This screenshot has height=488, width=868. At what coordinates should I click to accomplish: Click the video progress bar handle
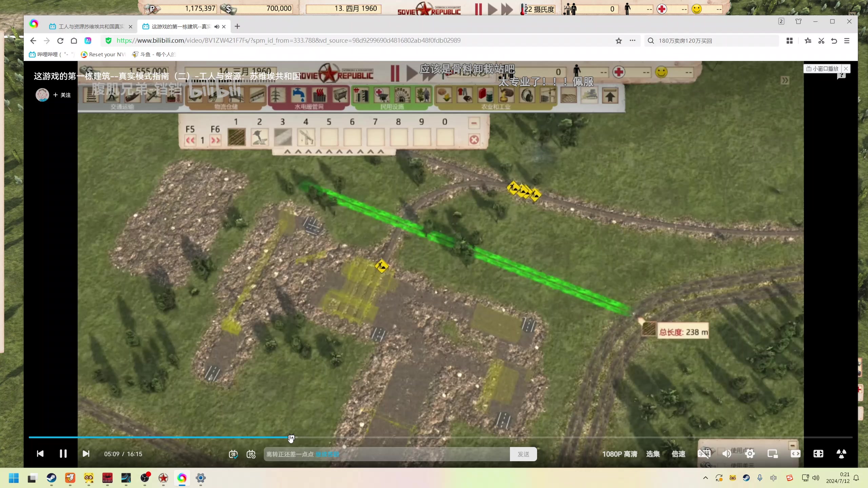(291, 438)
